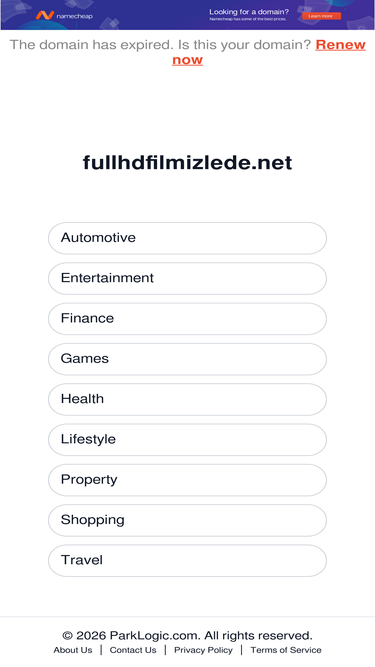The image size is (375, 667).
Task: Click the Namecheap wordmark in banner
Action: (x=74, y=16)
